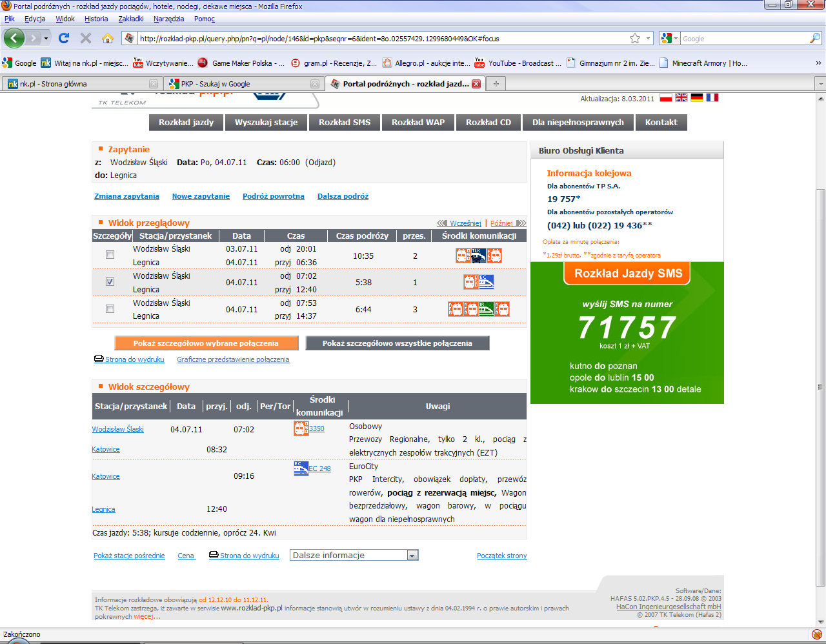
Task: Switch to the nk.pl - Strona główna tab
Action: pos(77,84)
